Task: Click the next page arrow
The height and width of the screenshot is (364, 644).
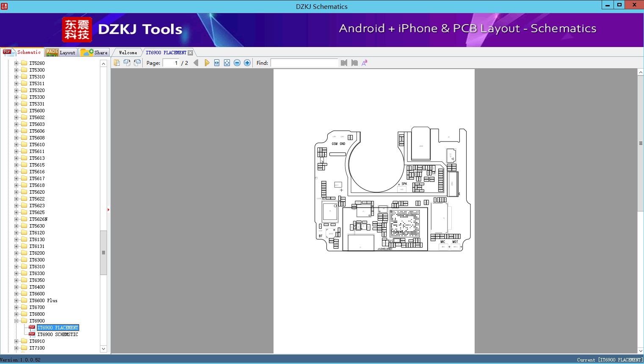Action: (x=207, y=63)
